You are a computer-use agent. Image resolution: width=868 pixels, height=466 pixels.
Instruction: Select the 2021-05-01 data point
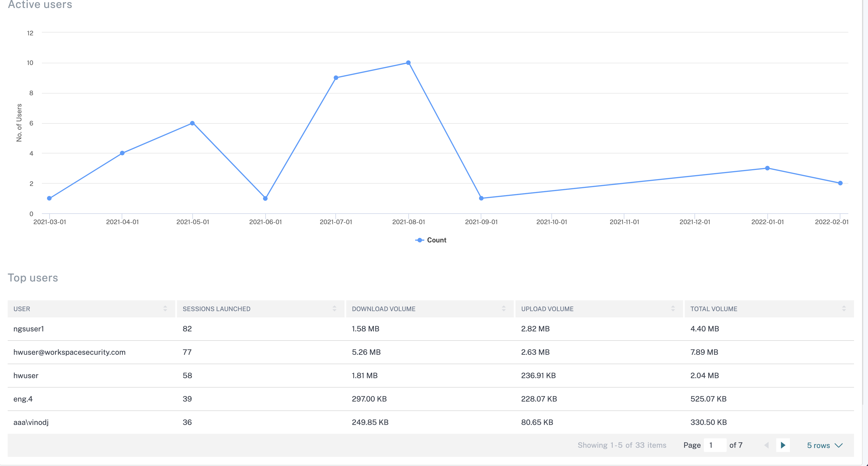(x=192, y=123)
